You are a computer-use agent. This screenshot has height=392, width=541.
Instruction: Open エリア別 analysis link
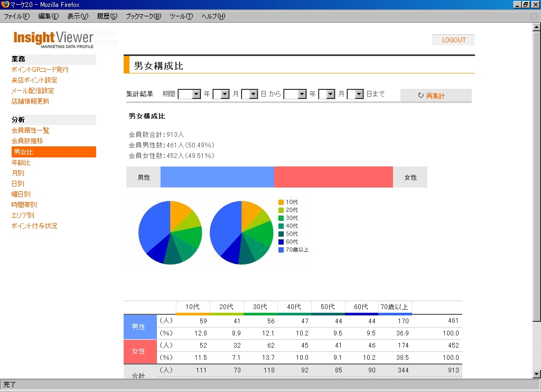[23, 216]
